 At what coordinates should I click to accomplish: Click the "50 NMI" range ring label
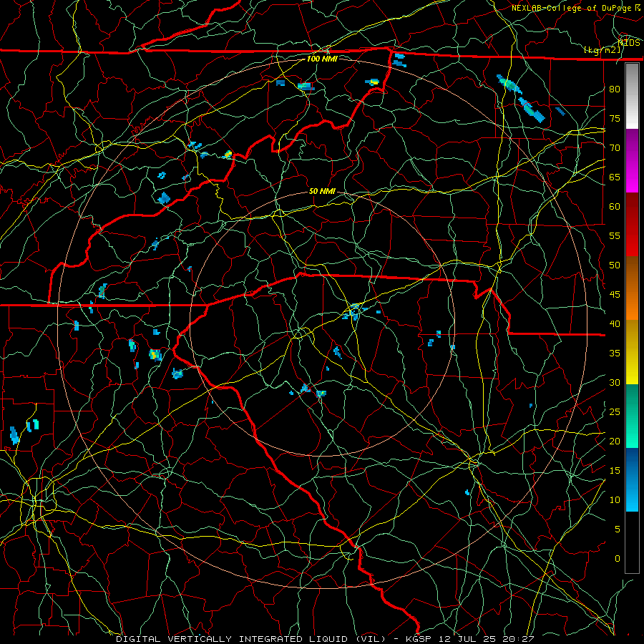pos(322,191)
